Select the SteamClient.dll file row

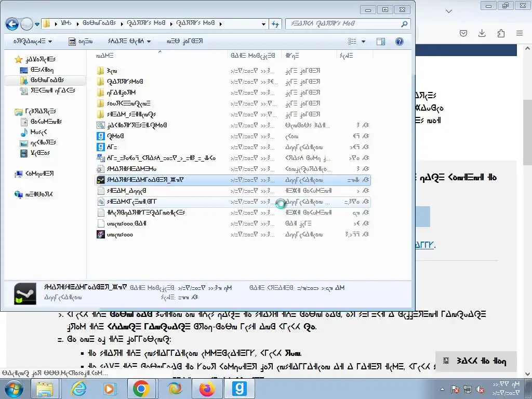(233, 202)
